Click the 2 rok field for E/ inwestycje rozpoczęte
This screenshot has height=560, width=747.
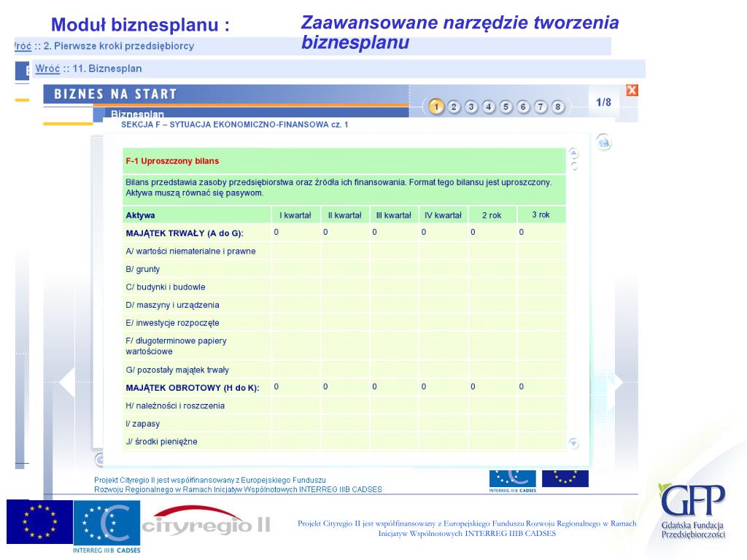(x=492, y=323)
